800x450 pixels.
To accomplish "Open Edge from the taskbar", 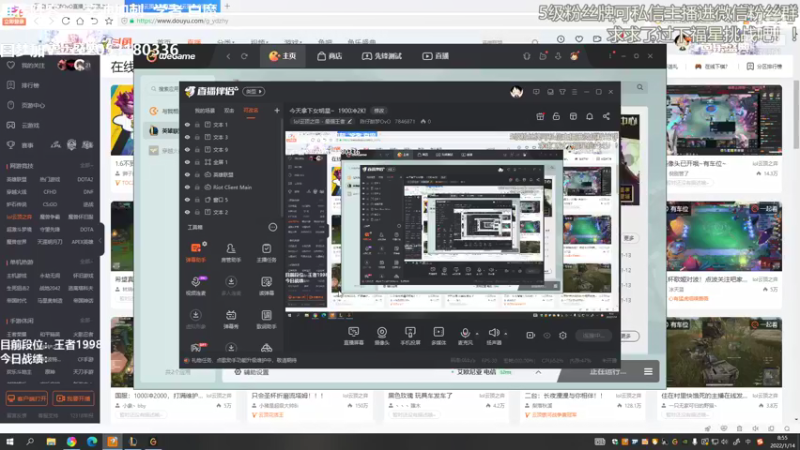I will click(92, 442).
